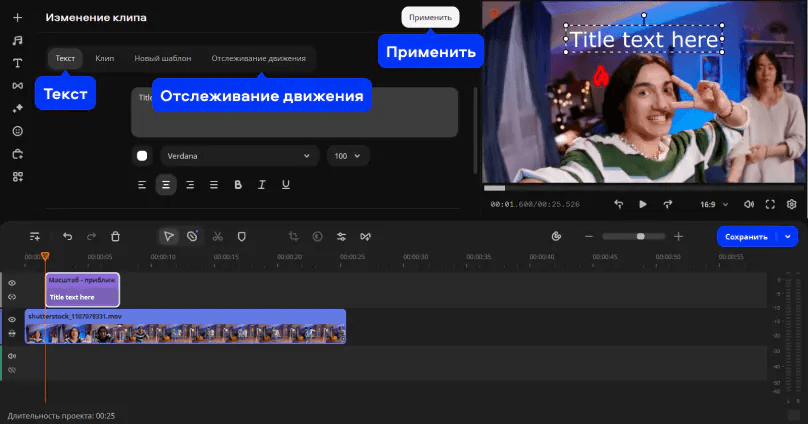Open the stickers smiley icon in sidebar
Screen dimensions: 808x424
pos(17,131)
